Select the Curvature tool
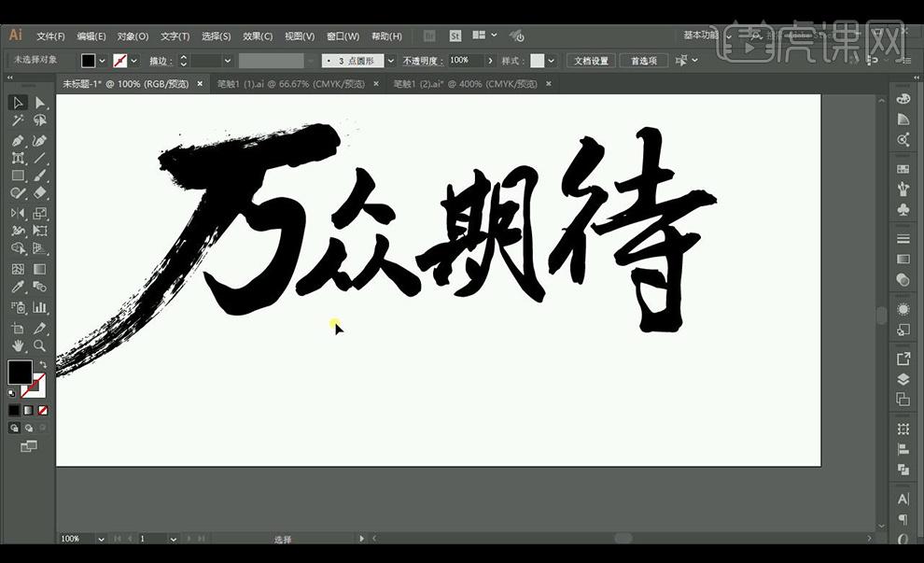Viewport: 924px width, 563px height. (39, 141)
